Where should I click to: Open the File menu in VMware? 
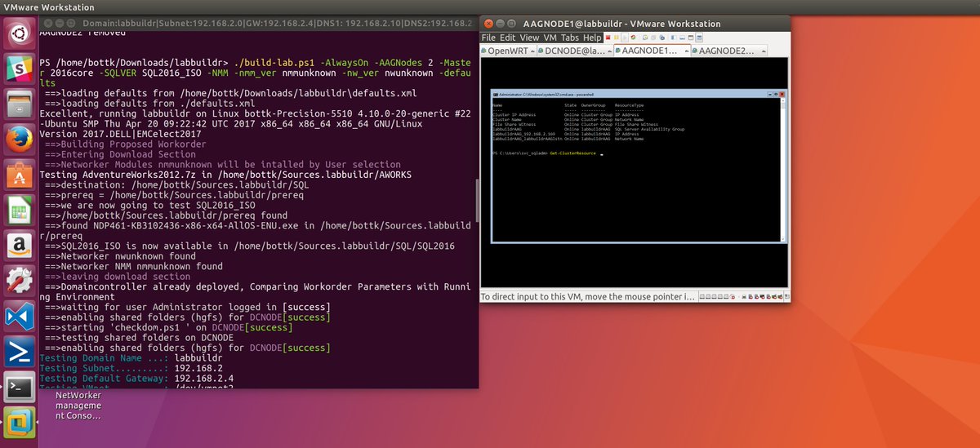488,38
